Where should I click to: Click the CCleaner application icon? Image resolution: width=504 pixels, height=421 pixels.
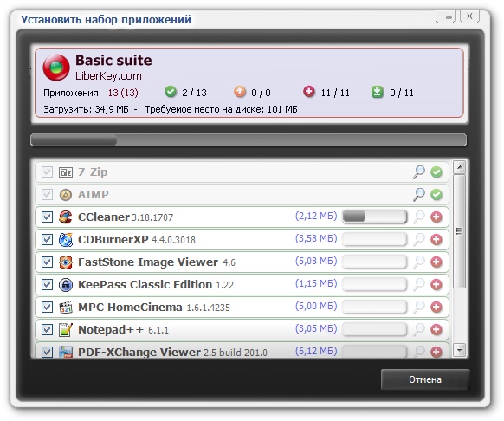coord(66,217)
